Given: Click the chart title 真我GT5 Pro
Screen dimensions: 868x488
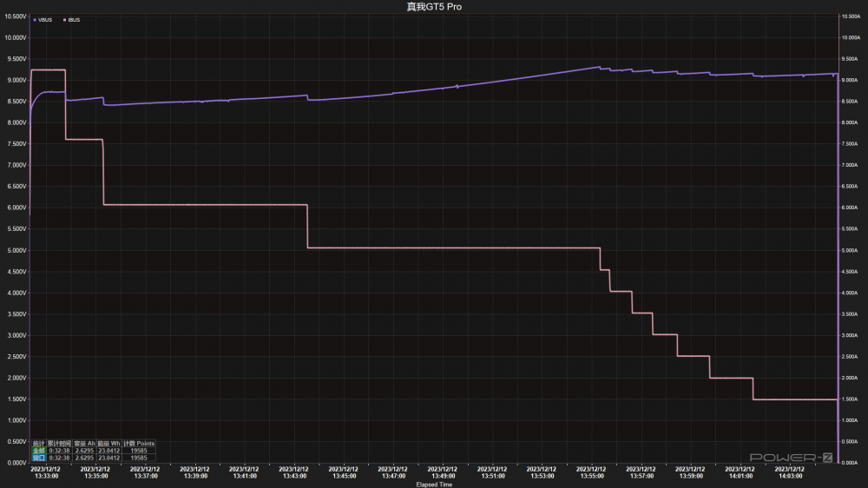Looking at the screenshot, I should (434, 7).
